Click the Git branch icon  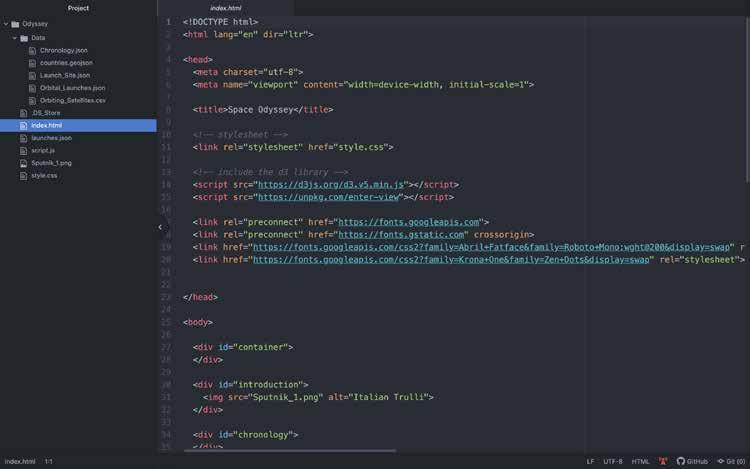(x=721, y=461)
